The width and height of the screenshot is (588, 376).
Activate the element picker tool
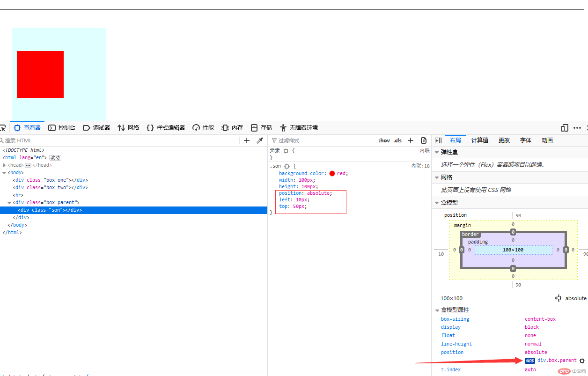click(x=2, y=128)
